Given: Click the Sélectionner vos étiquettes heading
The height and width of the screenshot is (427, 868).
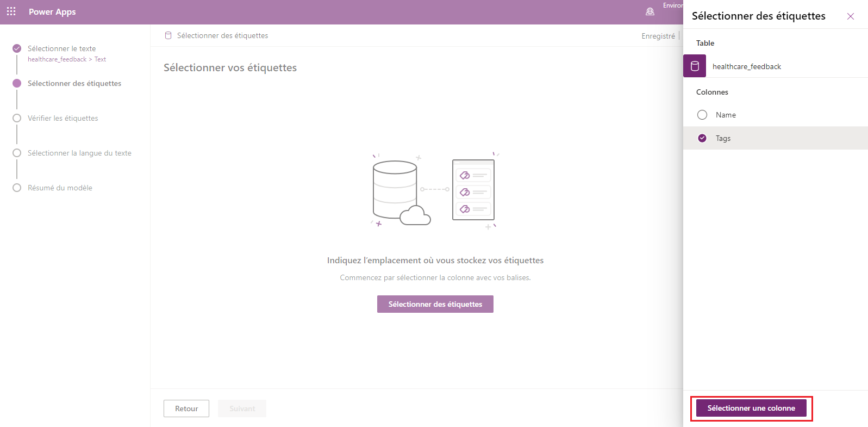Looking at the screenshot, I should (x=230, y=67).
